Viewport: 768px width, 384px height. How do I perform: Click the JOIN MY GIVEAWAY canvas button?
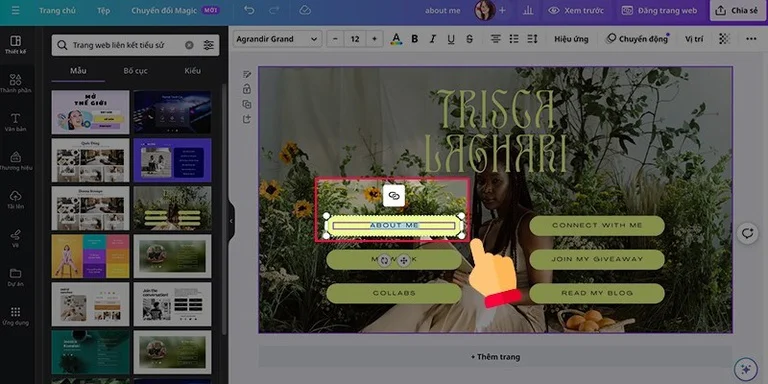(597, 259)
